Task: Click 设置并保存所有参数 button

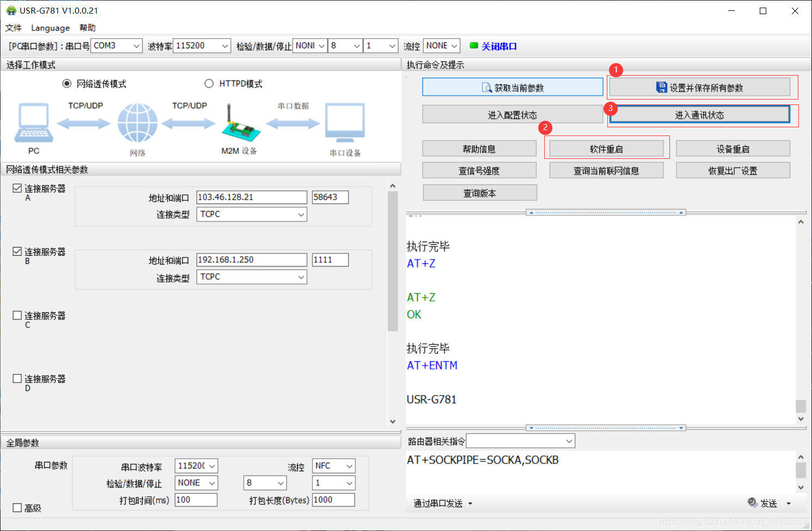Action: click(699, 87)
